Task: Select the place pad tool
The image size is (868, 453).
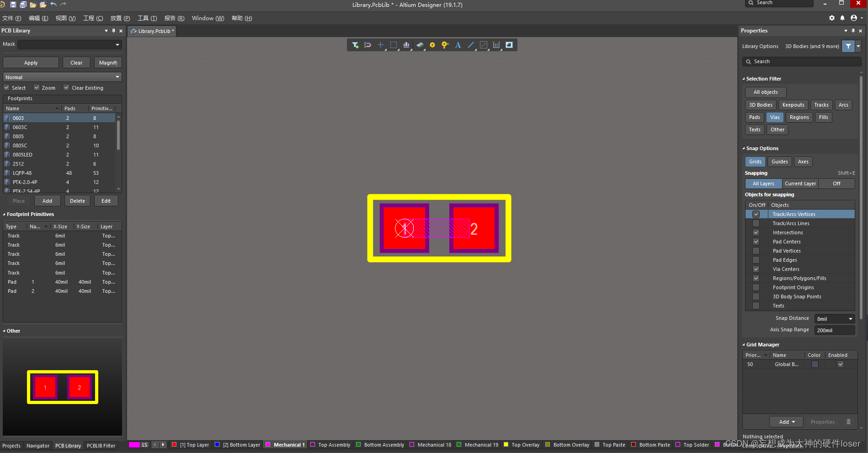Action: point(432,45)
